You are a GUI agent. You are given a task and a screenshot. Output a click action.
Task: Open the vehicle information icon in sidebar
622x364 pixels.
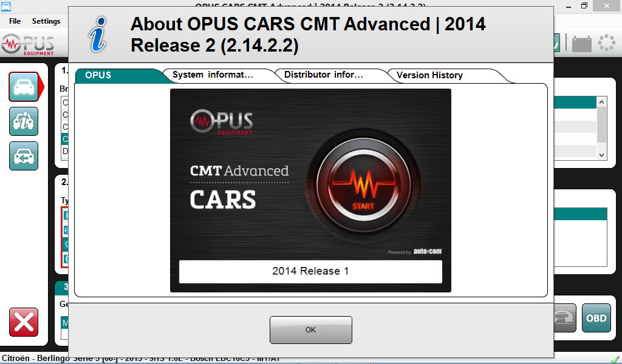(24, 121)
